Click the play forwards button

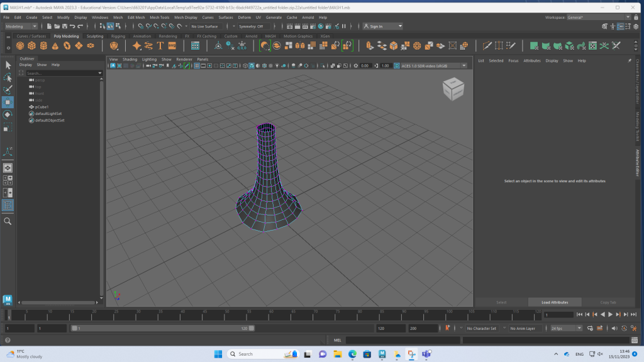[610, 314]
